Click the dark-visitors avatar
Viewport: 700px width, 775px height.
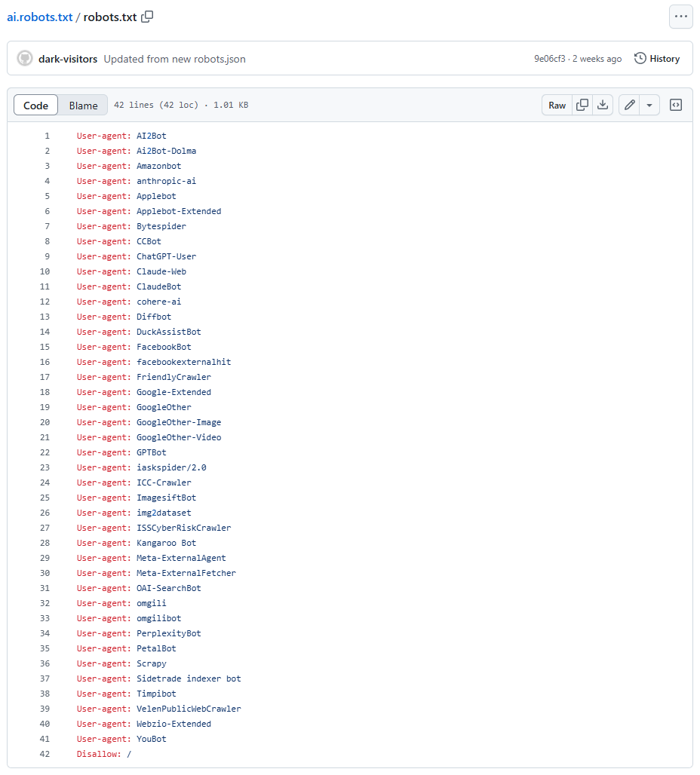25,58
